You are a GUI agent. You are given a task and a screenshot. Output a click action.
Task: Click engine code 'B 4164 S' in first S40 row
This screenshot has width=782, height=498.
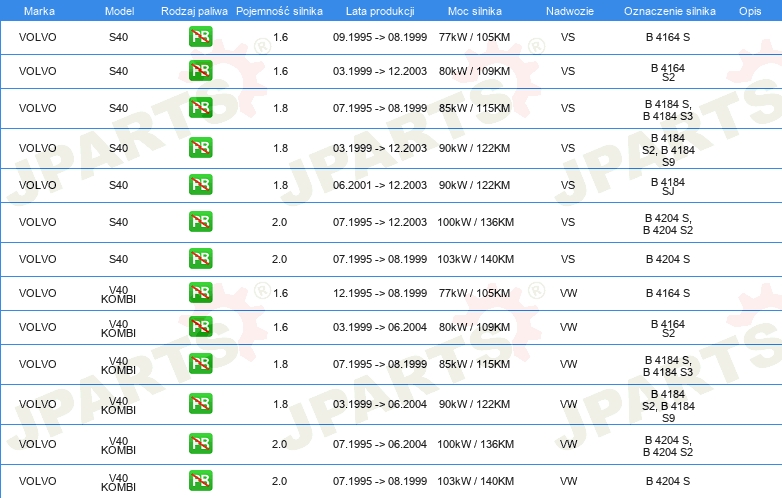668,37
